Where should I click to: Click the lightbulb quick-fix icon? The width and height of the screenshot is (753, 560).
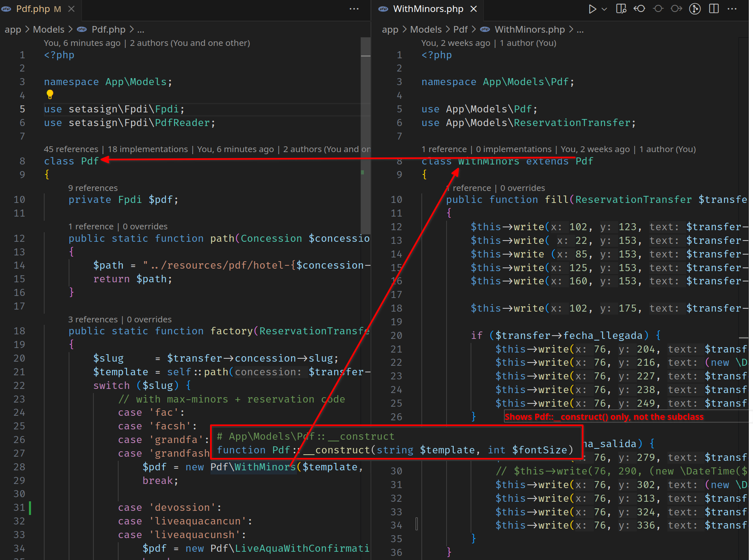[x=50, y=95]
